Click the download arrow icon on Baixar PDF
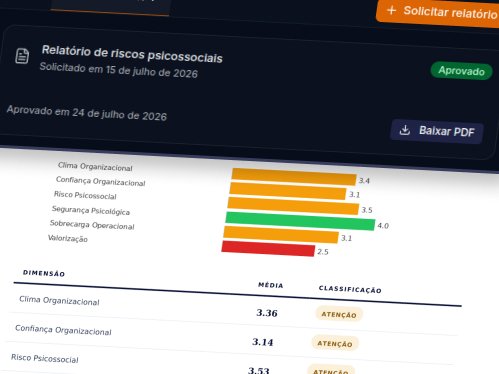This screenshot has height=374, width=499. 405,130
